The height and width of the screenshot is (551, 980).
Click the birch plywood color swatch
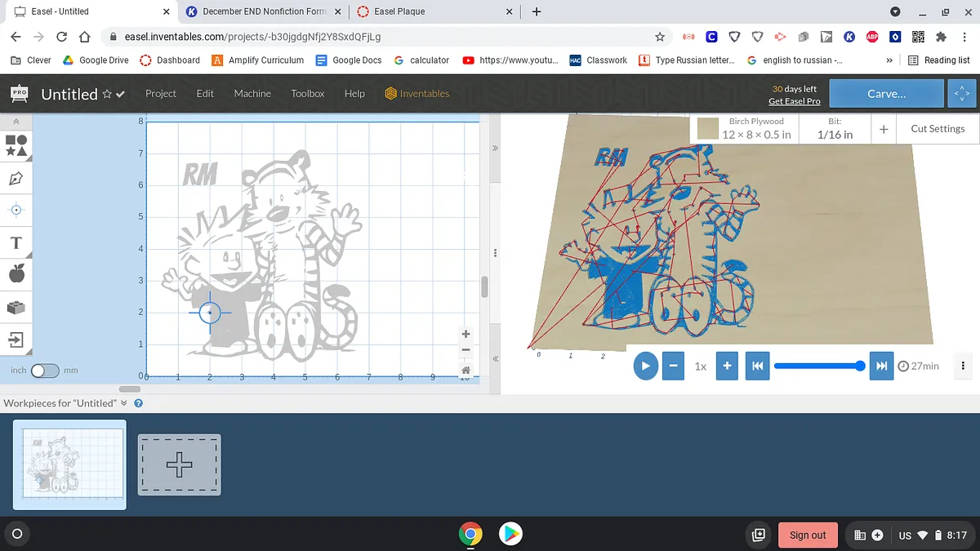[708, 128]
